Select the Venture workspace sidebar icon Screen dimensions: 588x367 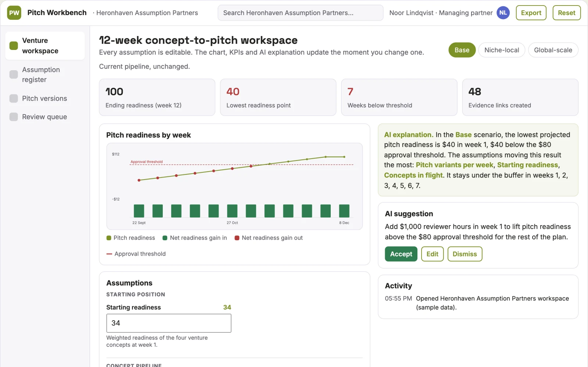14,46
